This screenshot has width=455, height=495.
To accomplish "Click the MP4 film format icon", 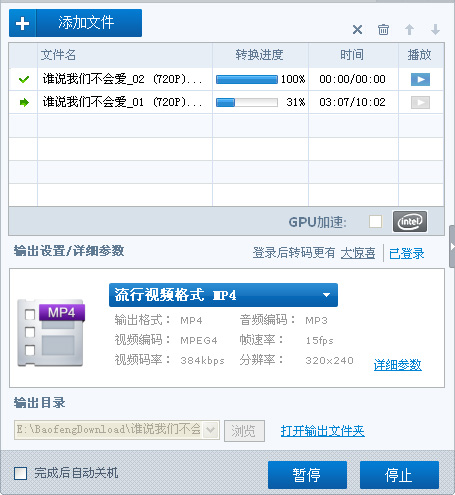I will [51, 333].
